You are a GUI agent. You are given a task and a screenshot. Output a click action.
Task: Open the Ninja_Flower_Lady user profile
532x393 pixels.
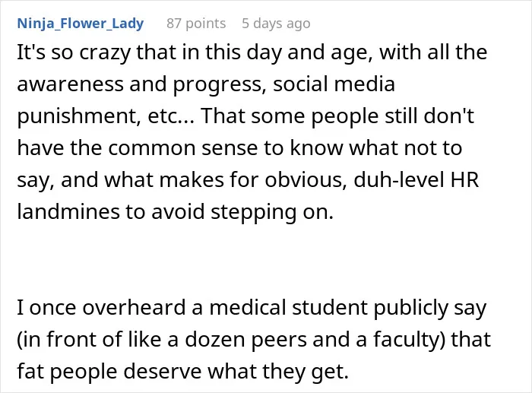coord(81,24)
